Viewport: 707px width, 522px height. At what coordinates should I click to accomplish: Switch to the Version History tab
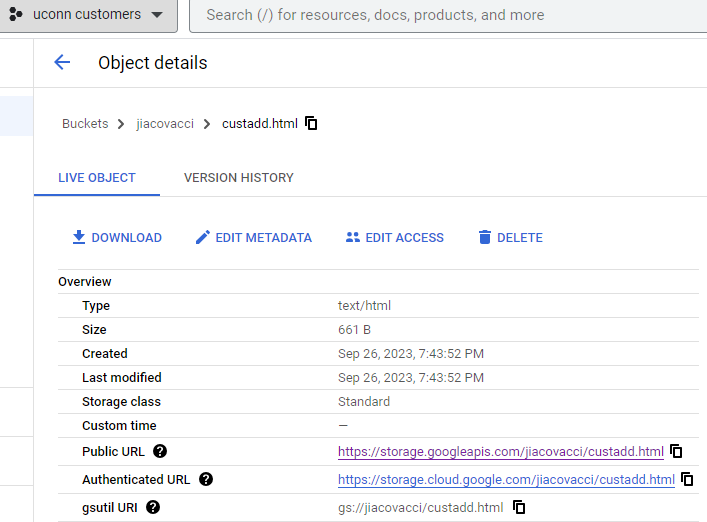pyautogui.click(x=239, y=178)
